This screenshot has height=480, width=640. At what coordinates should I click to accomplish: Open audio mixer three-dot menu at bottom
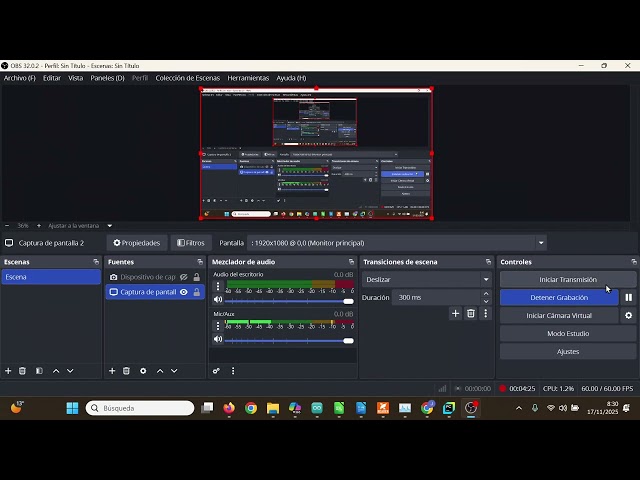coord(233,371)
